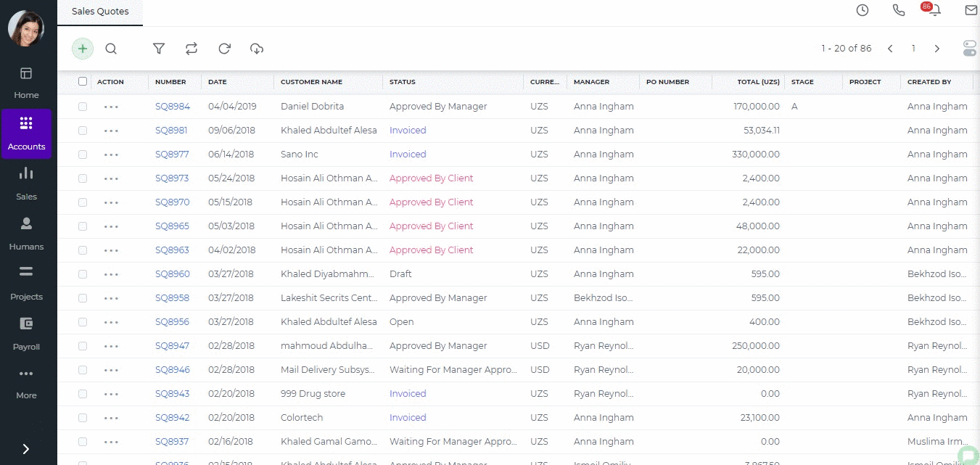The width and height of the screenshot is (980, 465).
Task: Click the phone call icon
Action: click(x=899, y=10)
